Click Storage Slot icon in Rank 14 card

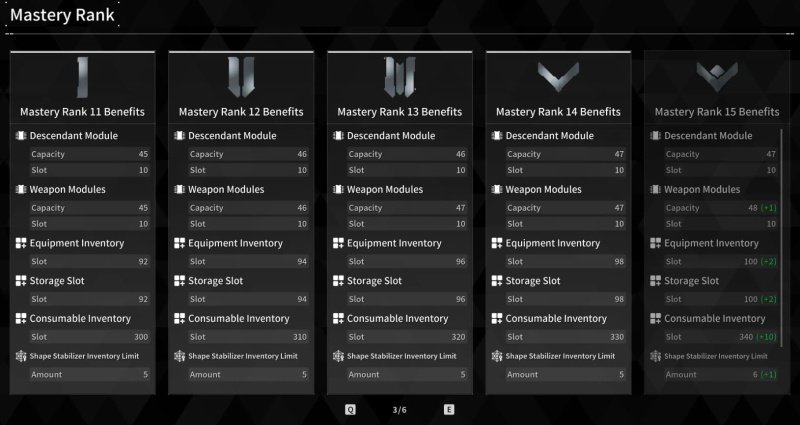(x=497, y=281)
